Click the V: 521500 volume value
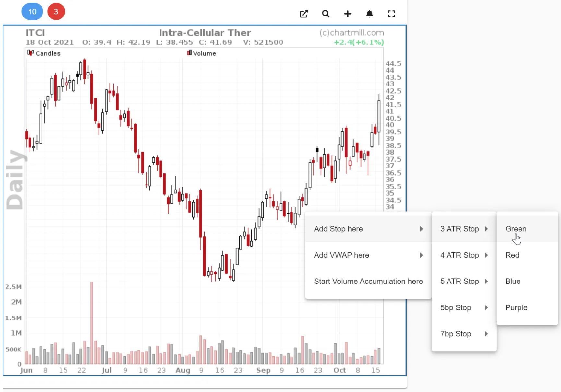 click(263, 42)
